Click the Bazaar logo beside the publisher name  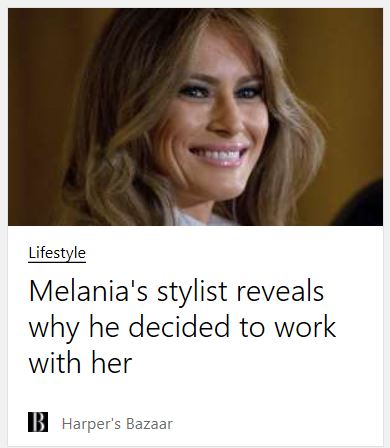(x=38, y=422)
